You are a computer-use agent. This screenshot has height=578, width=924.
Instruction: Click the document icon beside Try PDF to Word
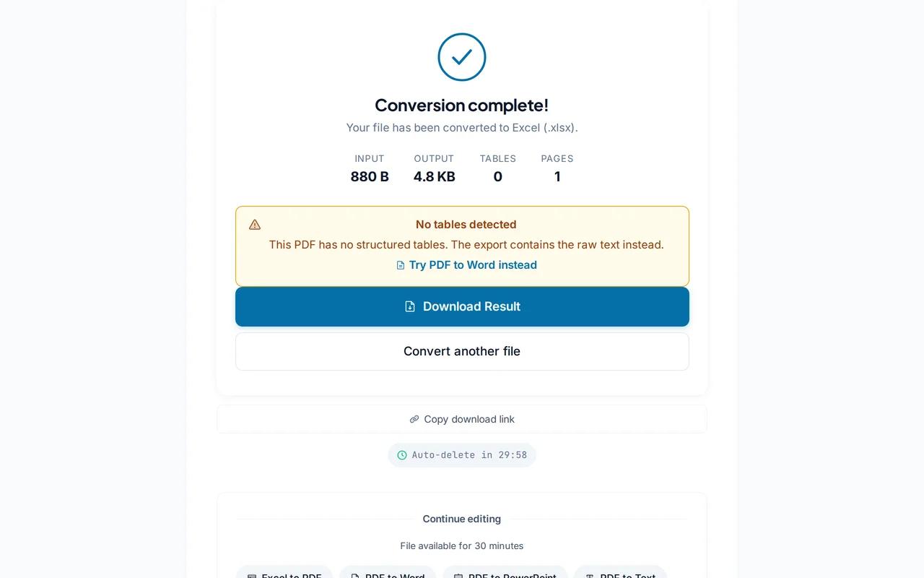click(x=401, y=265)
